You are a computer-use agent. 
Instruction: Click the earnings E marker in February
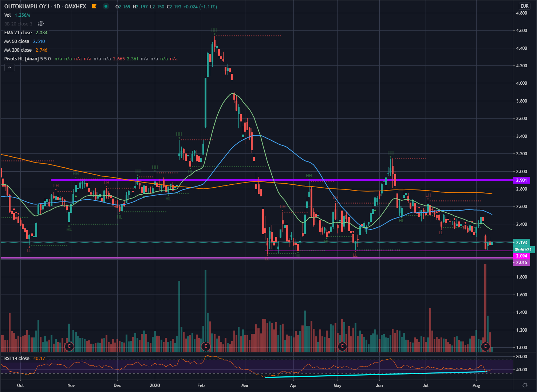(x=206, y=346)
